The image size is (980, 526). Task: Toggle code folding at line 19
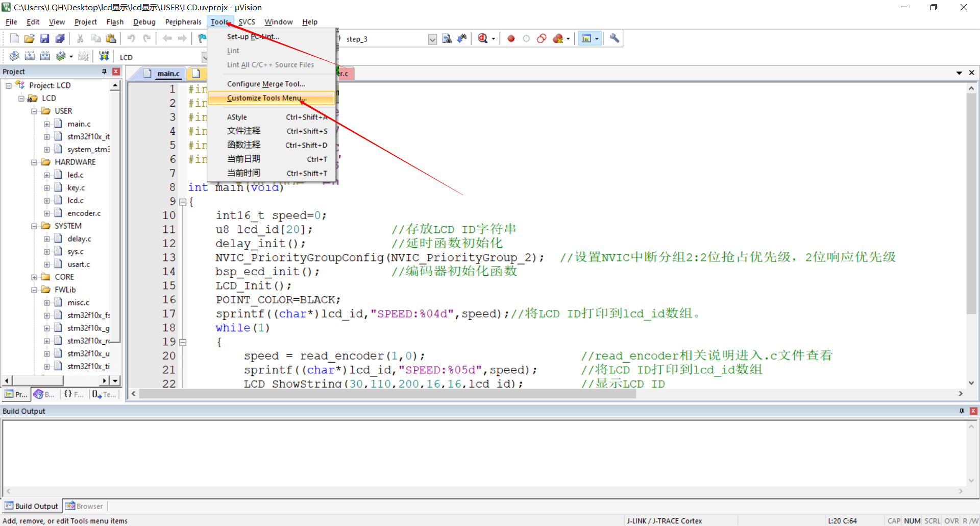tap(183, 342)
